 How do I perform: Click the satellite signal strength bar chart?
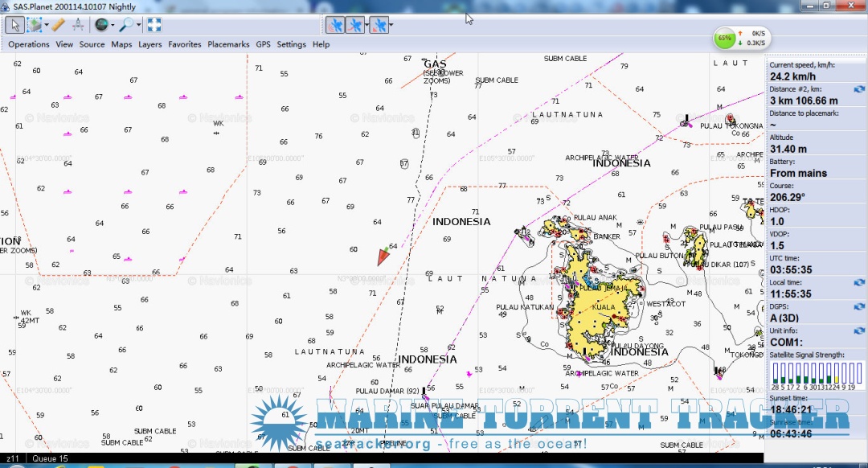[x=817, y=375]
